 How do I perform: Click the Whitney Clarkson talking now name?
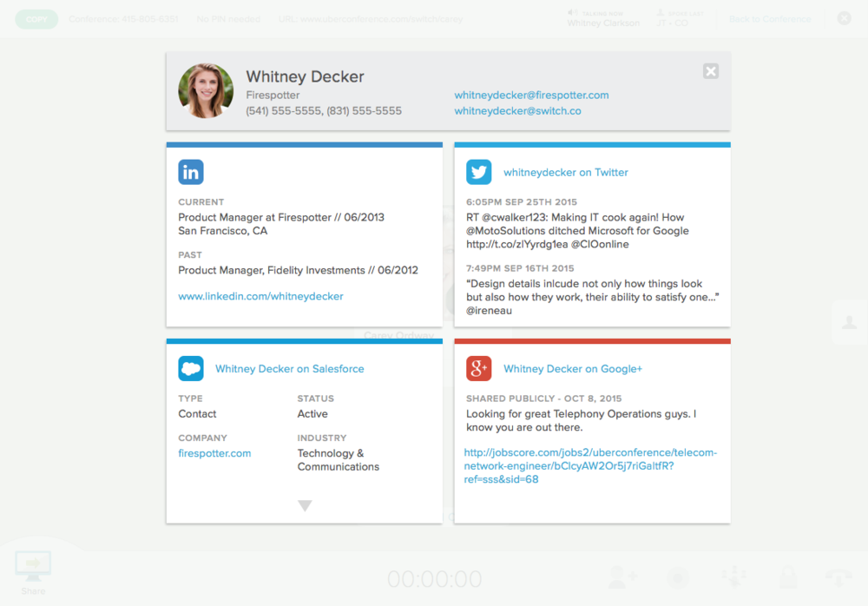pos(603,23)
